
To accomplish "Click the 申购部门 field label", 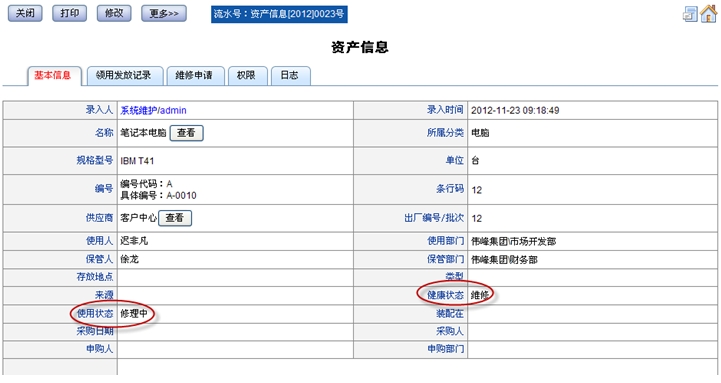I will [x=445, y=349].
